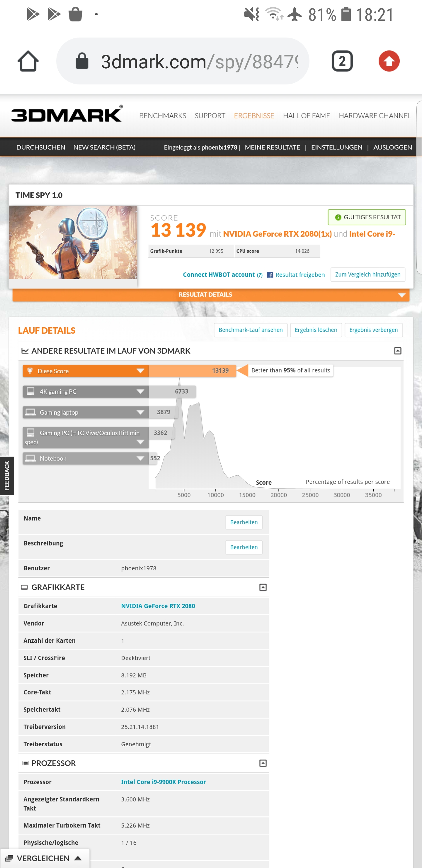This screenshot has width=422, height=868.
Task: Click Ergebnis löschen button
Action: coord(316,330)
